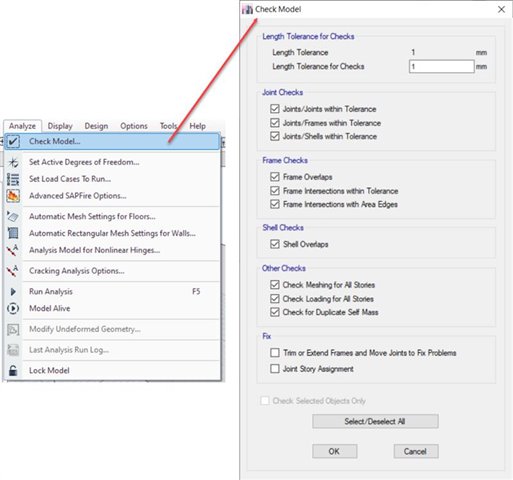Open the Design menu
The image size is (513, 480).
click(96, 126)
